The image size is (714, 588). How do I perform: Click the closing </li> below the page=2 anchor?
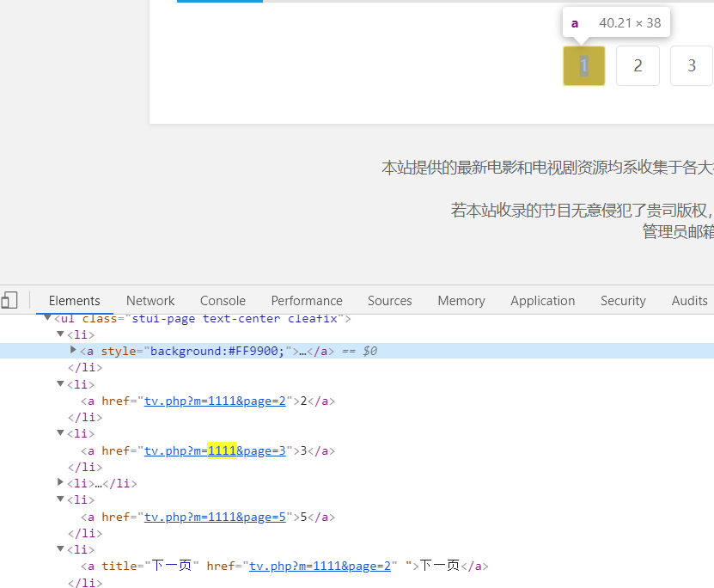pos(85,417)
